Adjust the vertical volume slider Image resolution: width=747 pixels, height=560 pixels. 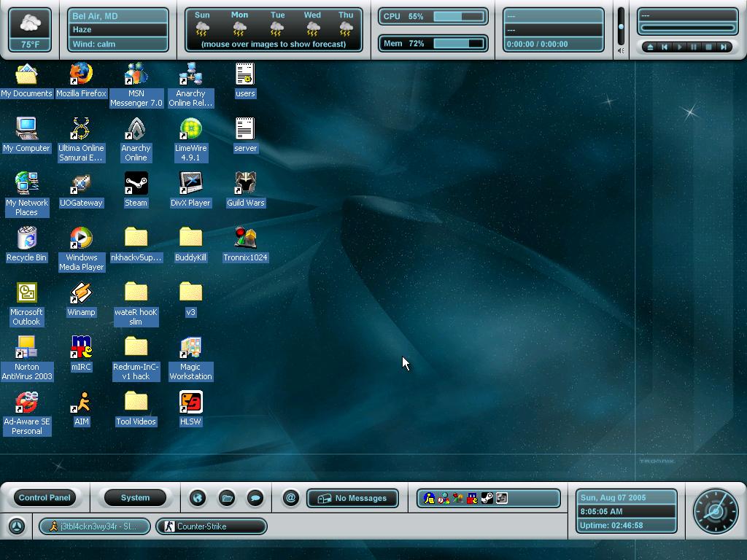(x=621, y=27)
